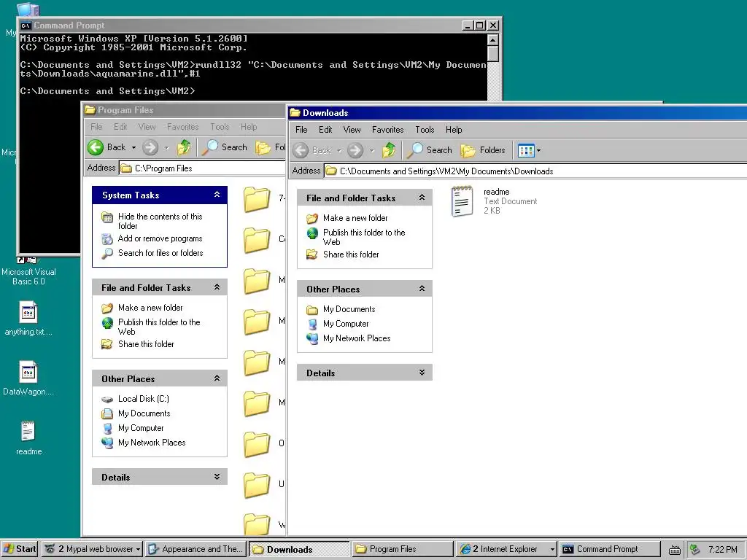Click Search magnifier in Program Files window
The image size is (747, 560).
coord(209,147)
